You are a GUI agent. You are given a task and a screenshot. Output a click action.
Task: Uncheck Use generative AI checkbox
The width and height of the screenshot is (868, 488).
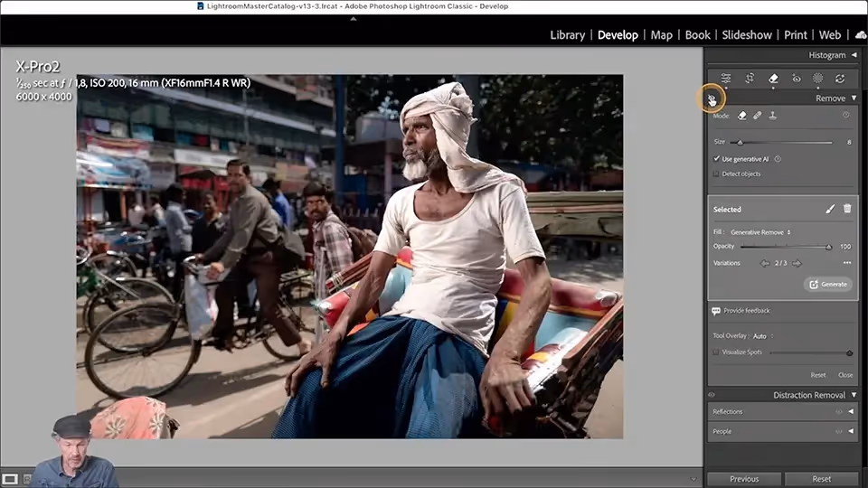pyautogui.click(x=717, y=159)
